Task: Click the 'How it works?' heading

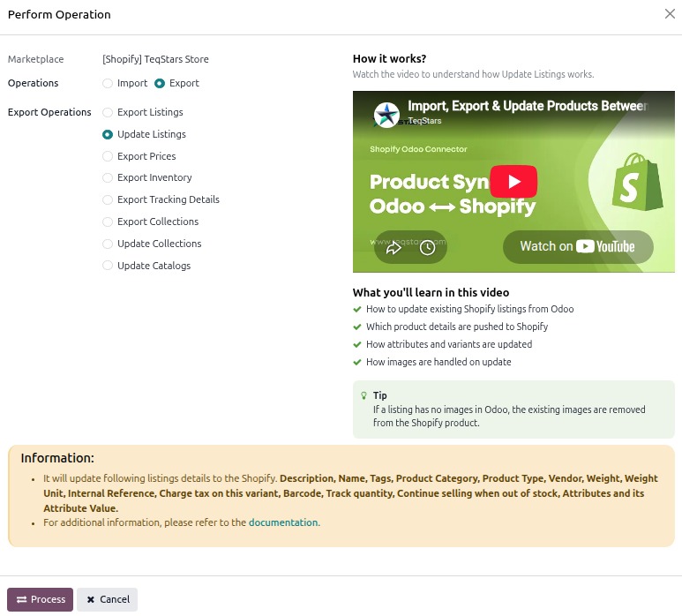Action: pos(389,59)
